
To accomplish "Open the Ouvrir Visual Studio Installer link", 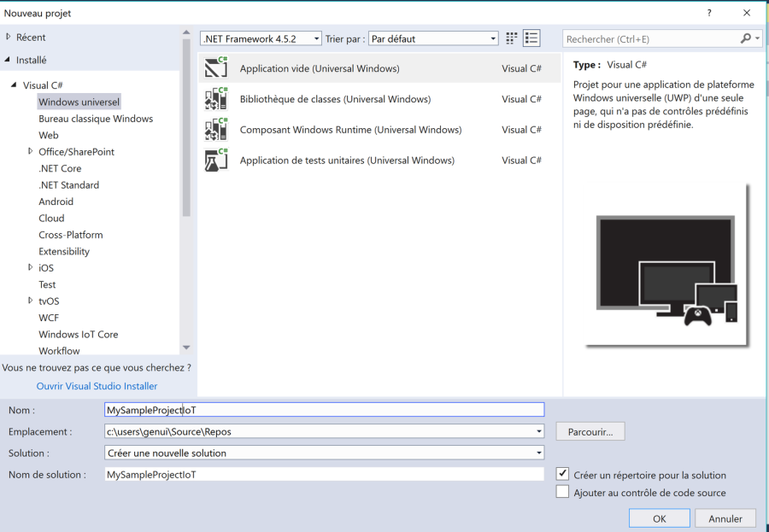I will [x=97, y=386].
